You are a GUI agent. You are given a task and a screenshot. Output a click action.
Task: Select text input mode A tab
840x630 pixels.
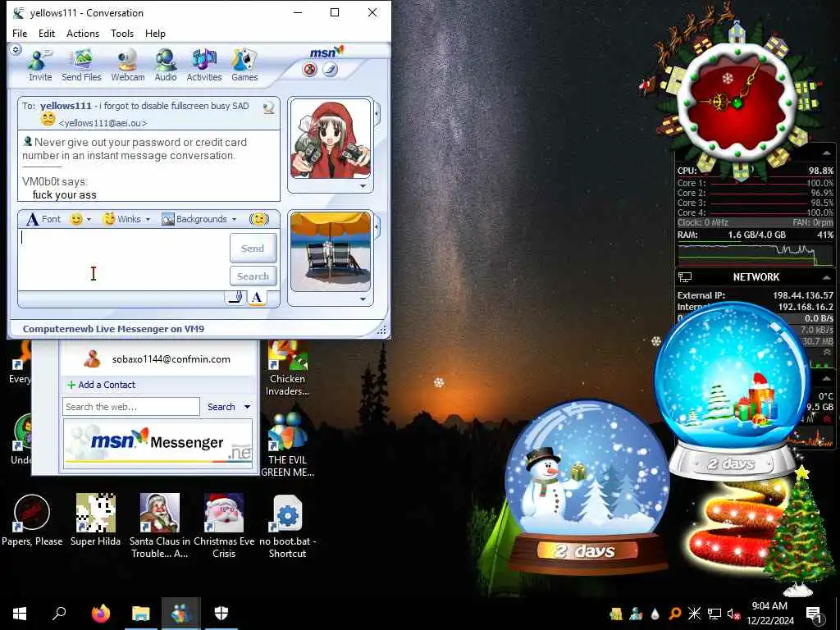(x=257, y=297)
